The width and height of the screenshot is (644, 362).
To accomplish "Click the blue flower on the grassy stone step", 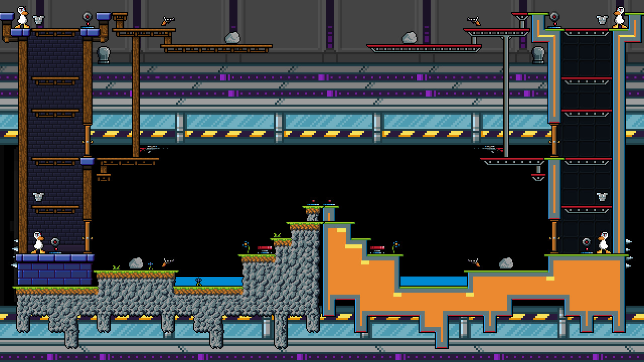I will click(247, 247).
